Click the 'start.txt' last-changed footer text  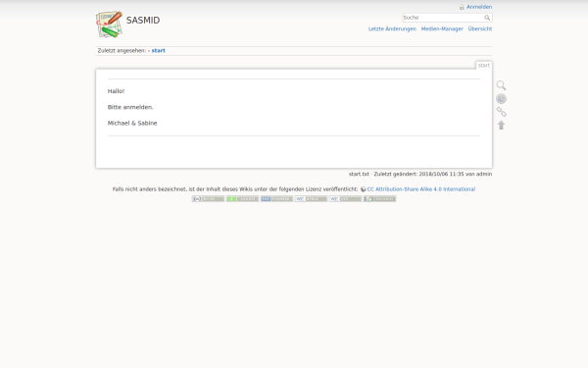[x=420, y=175]
